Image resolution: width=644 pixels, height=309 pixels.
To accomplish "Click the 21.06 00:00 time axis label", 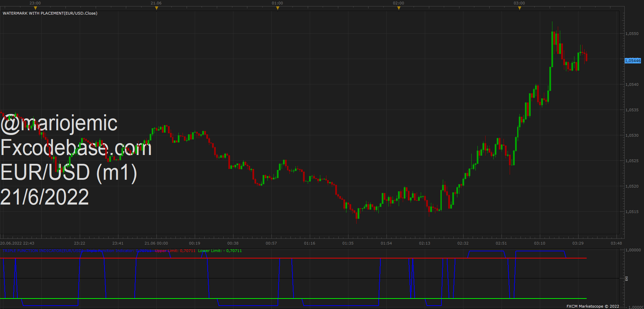I will pos(156,243).
